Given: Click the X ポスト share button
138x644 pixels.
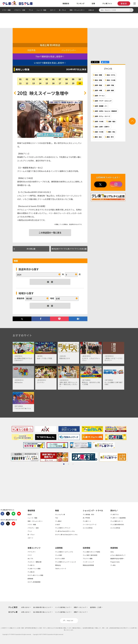Looking at the screenshot, I should [95, 62].
